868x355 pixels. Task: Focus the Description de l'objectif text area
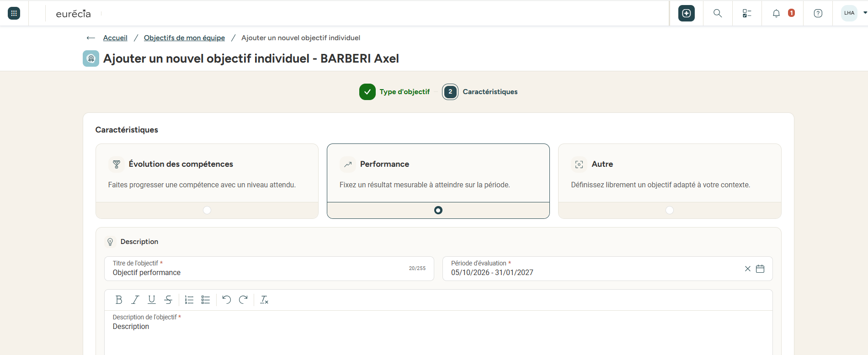(438, 333)
